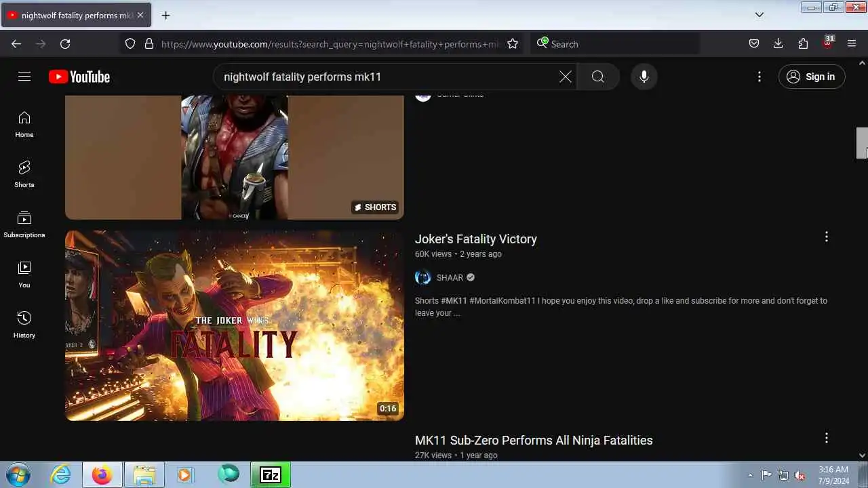Screen dimensions: 868x488
Task: View site security padlock info
Action: [149, 43]
